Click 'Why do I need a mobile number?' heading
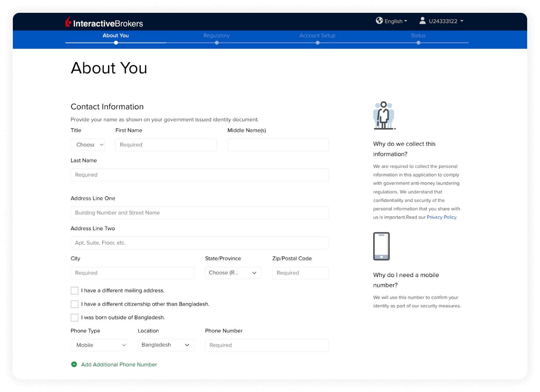The height and width of the screenshot is (392, 540). pos(406,280)
